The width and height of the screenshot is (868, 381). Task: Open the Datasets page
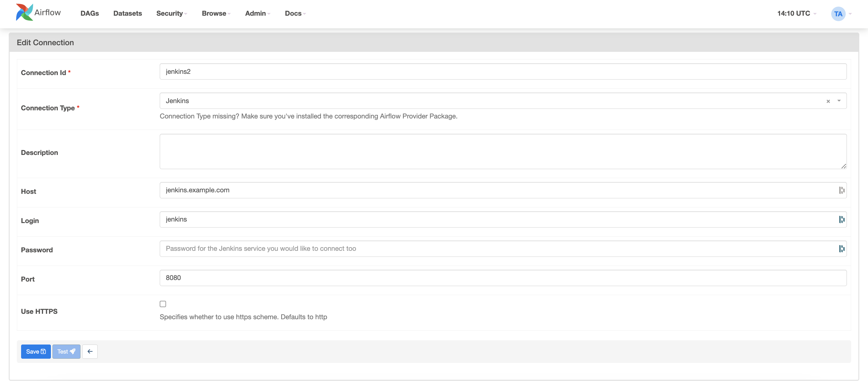coord(127,14)
